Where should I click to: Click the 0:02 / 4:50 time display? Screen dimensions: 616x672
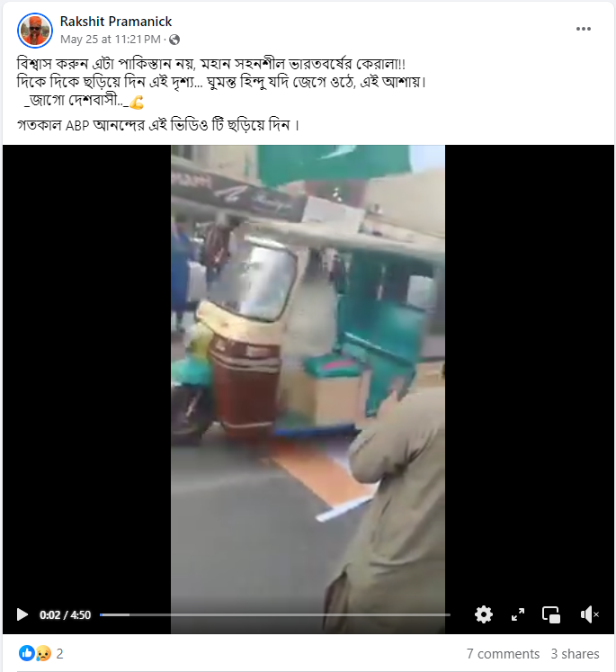(x=65, y=615)
